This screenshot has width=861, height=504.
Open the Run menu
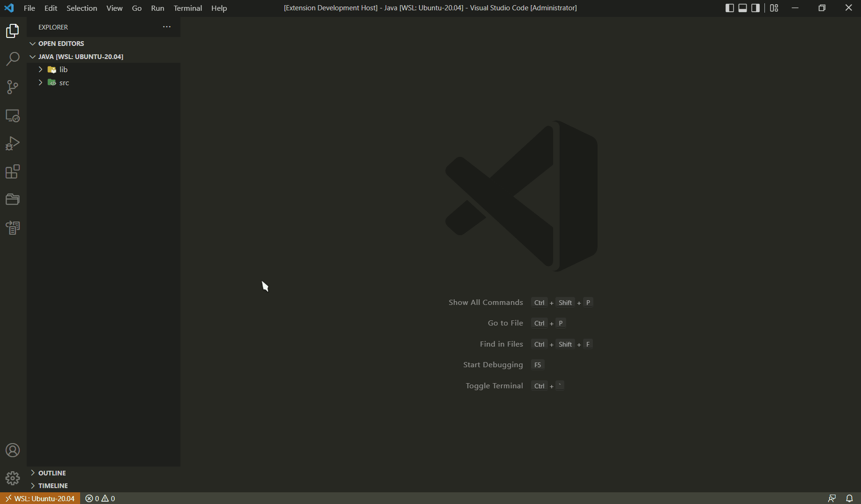pyautogui.click(x=157, y=8)
